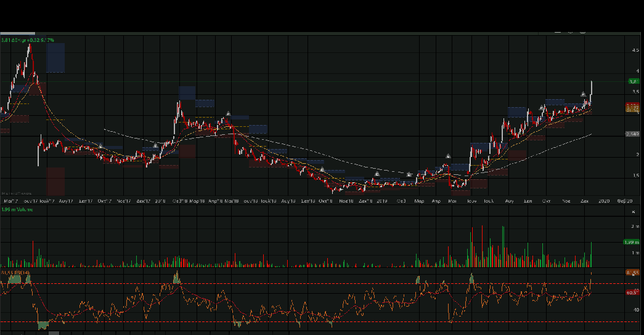Screen dimensions: 644x335
Task: Click the triangle event marker near February 2019
Action: click(x=409, y=176)
